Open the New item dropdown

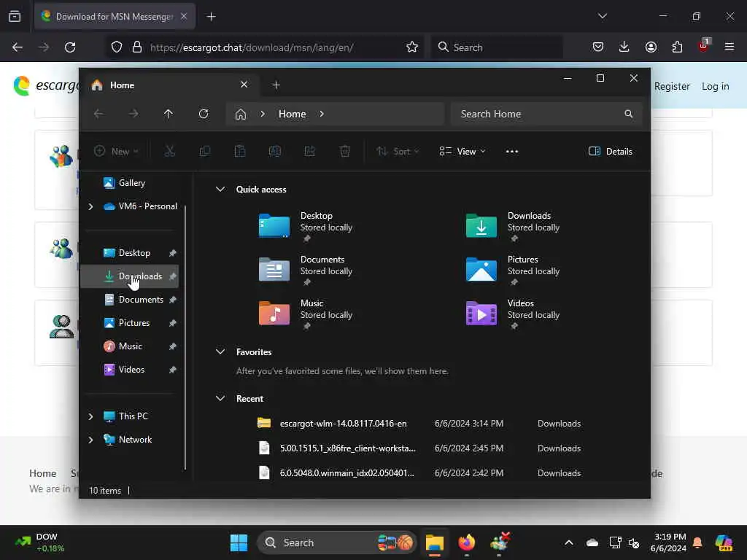click(116, 152)
